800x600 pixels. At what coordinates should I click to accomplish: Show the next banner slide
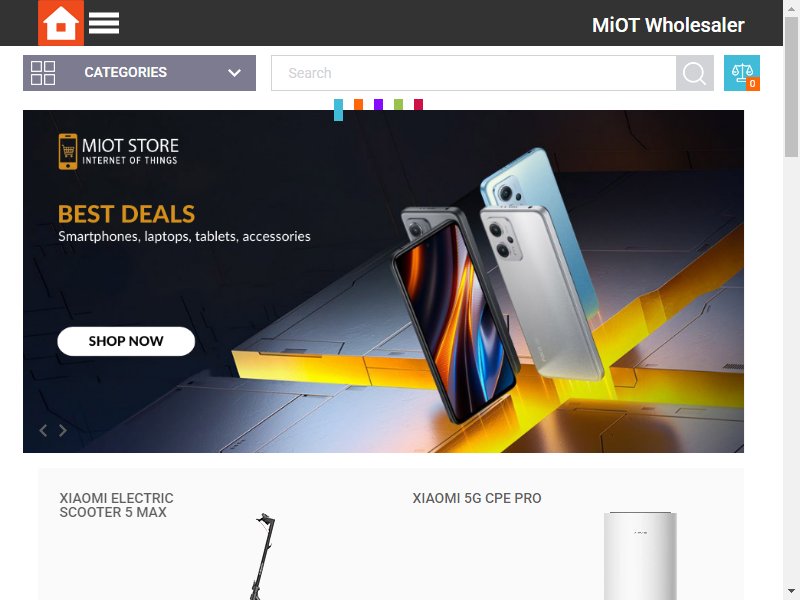pos(62,431)
